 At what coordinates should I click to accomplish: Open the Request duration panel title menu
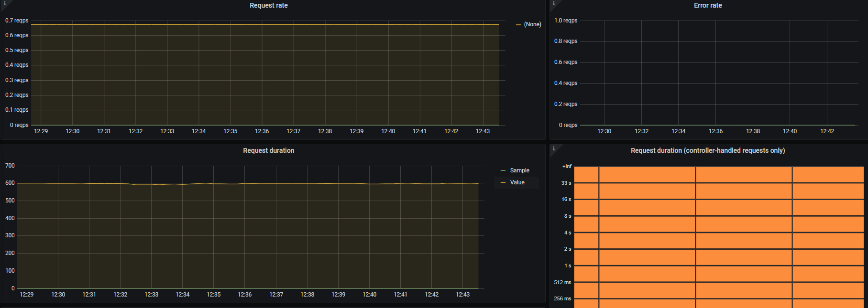tap(268, 150)
